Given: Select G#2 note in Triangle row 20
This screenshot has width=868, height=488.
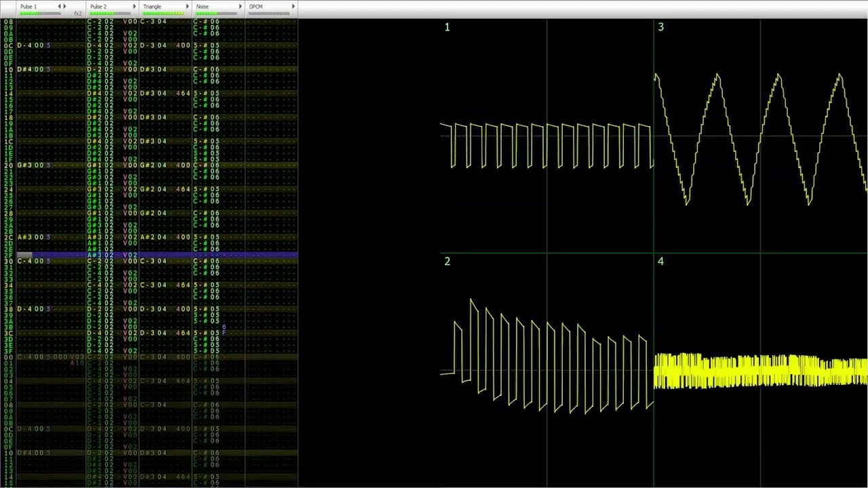Looking at the screenshot, I should (146, 165).
